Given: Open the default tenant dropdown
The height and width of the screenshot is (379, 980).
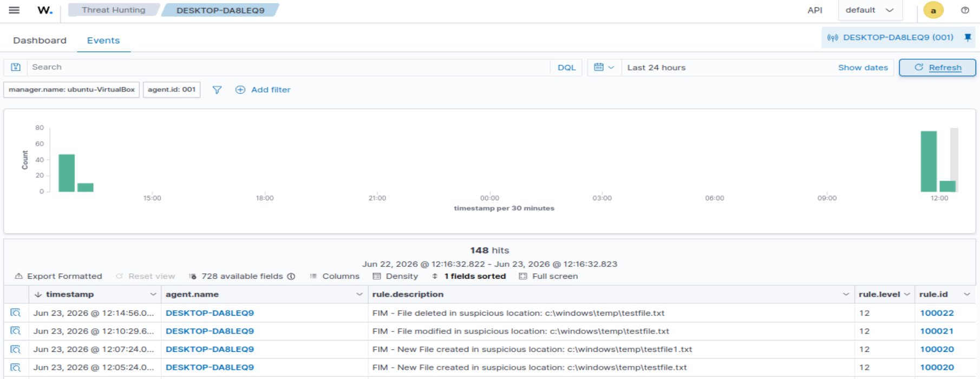Looking at the screenshot, I should coord(870,10).
